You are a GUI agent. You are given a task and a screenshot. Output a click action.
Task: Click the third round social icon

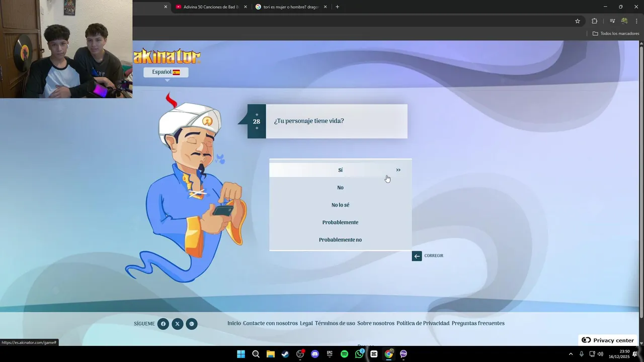pos(192,324)
